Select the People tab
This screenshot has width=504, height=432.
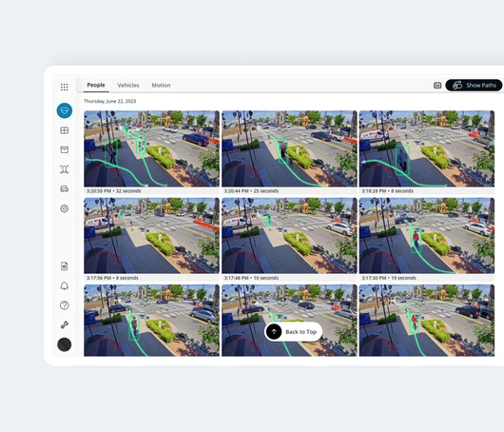96,85
